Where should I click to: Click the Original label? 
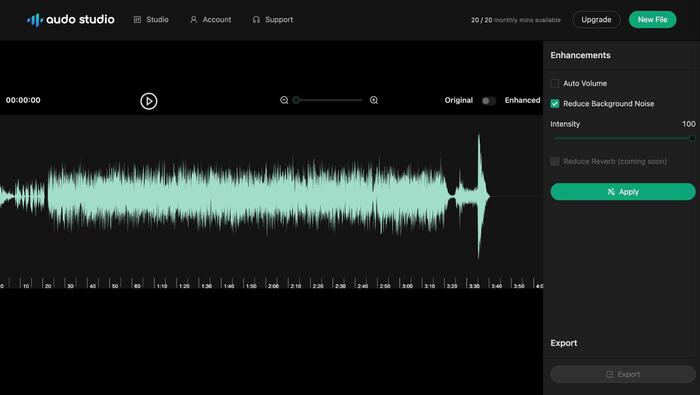coord(458,100)
